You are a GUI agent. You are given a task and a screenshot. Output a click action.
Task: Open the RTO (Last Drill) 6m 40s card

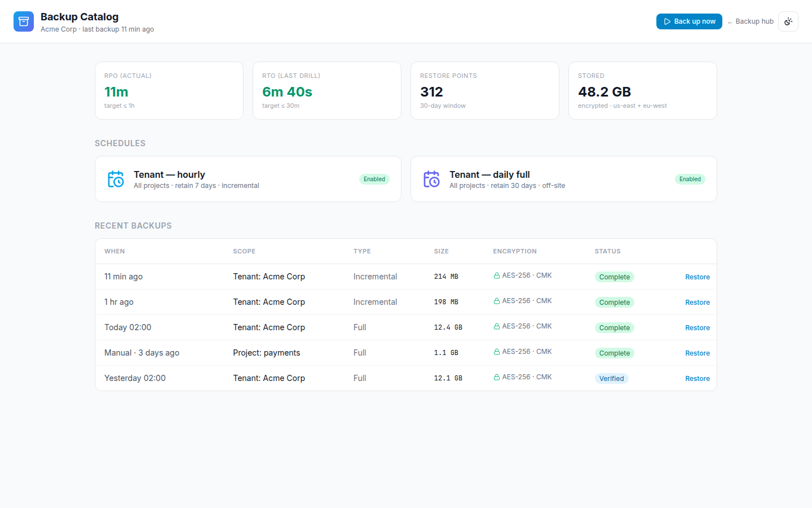pos(327,90)
